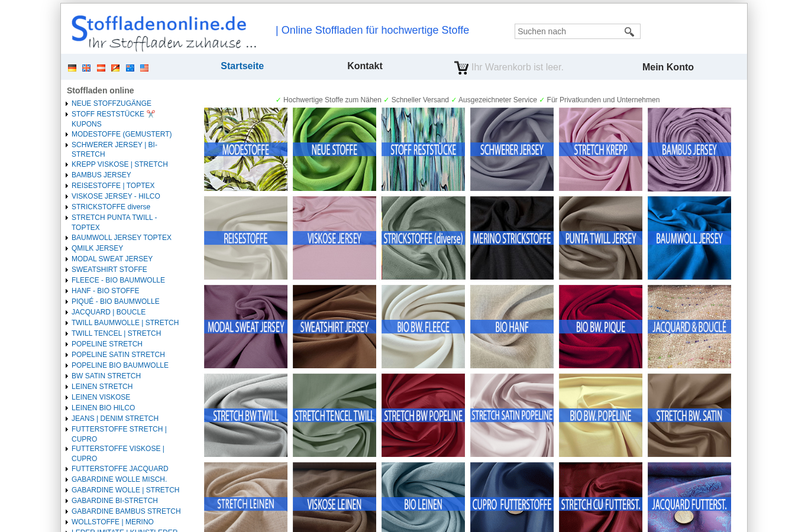Open the STRETCH SATIN POPELINE tile
Screen dimensions: 808x532
pyautogui.click(x=512, y=415)
